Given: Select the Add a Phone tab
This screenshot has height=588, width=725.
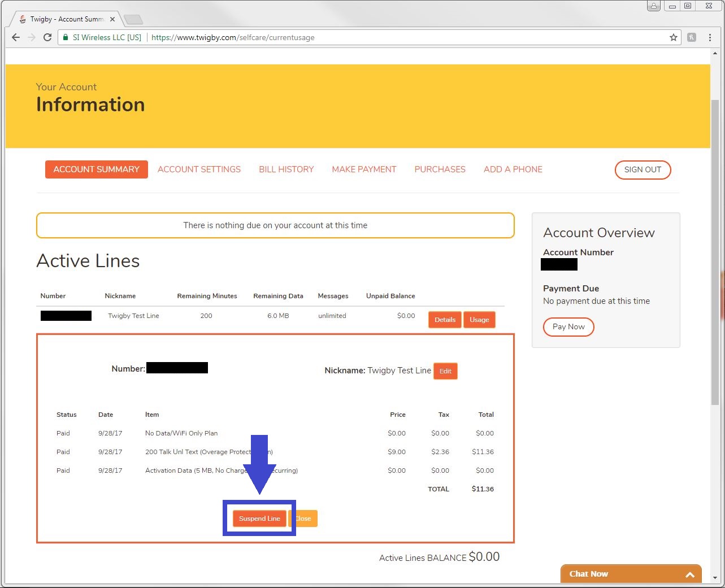Looking at the screenshot, I should pos(513,169).
